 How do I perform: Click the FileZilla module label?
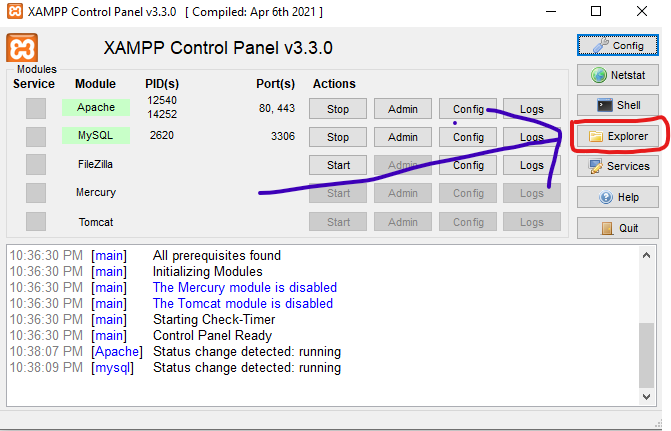[x=95, y=164]
